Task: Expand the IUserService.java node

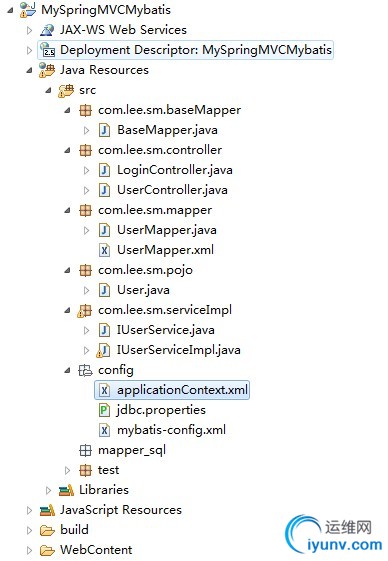Action: (x=86, y=330)
